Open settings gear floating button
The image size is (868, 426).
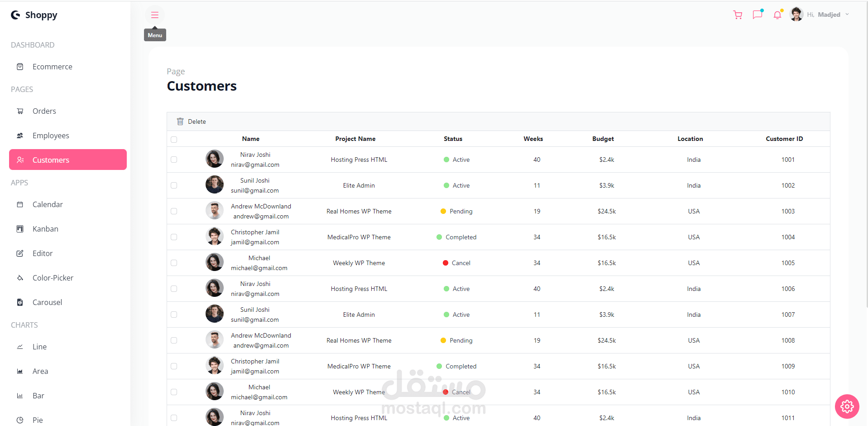[x=847, y=407]
